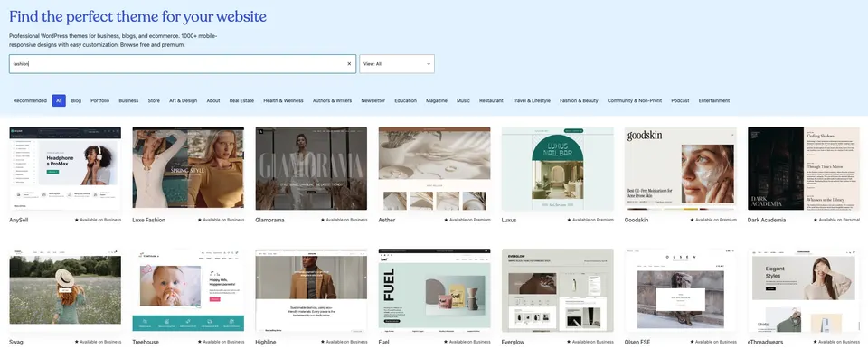The width and height of the screenshot is (868, 358).
Task: Click the Treehouse theme name
Action: [x=146, y=342]
